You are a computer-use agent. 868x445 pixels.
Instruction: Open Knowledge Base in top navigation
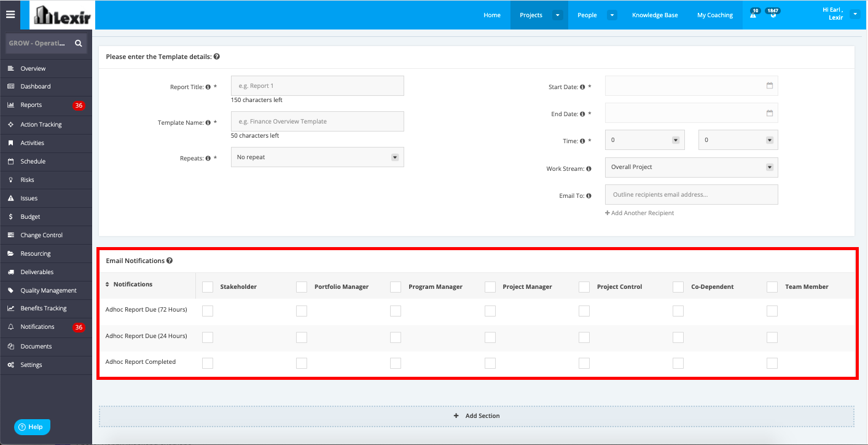point(655,15)
